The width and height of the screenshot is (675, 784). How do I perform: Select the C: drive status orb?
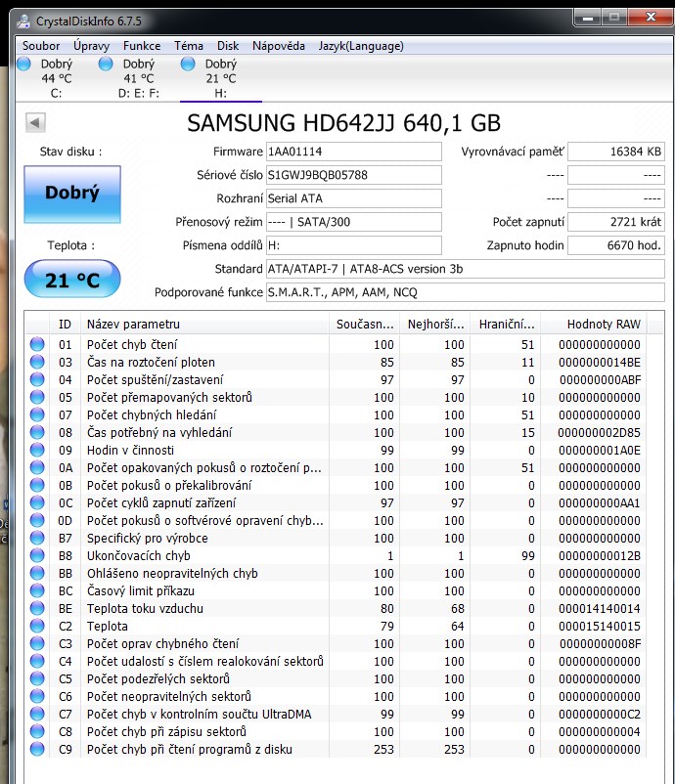(x=24, y=65)
